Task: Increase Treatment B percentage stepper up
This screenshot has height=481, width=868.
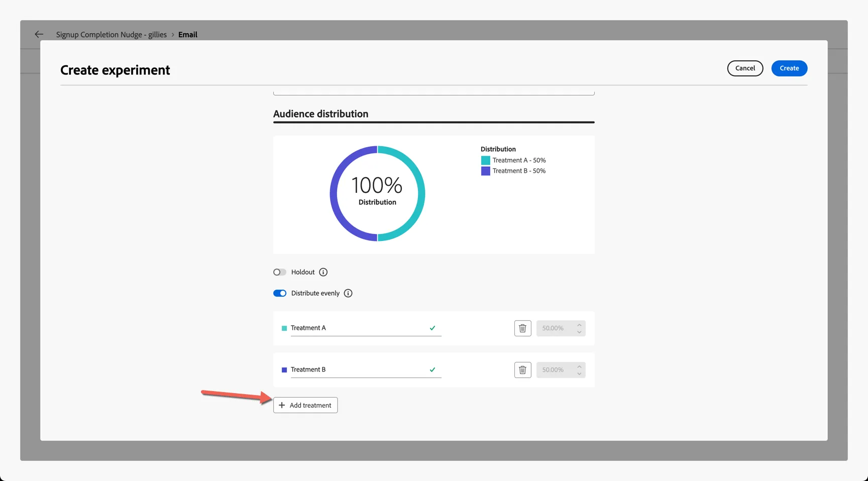Action: [x=579, y=367]
